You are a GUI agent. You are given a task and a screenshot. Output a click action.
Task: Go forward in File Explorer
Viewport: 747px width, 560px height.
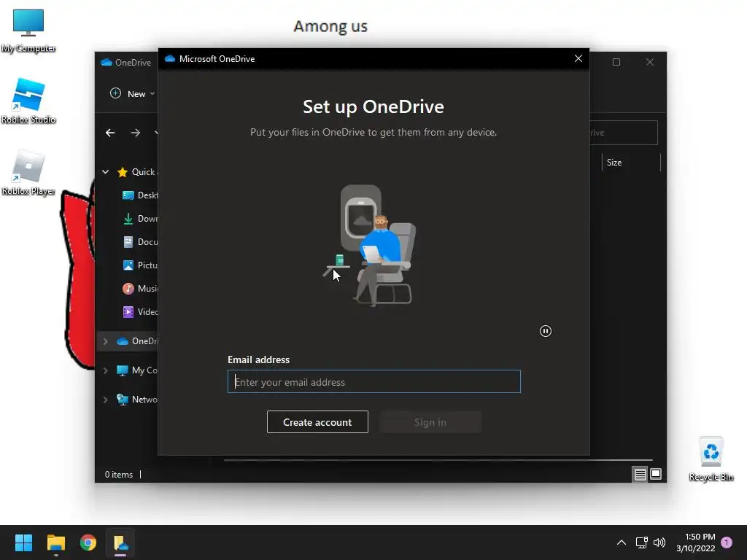[x=136, y=133]
